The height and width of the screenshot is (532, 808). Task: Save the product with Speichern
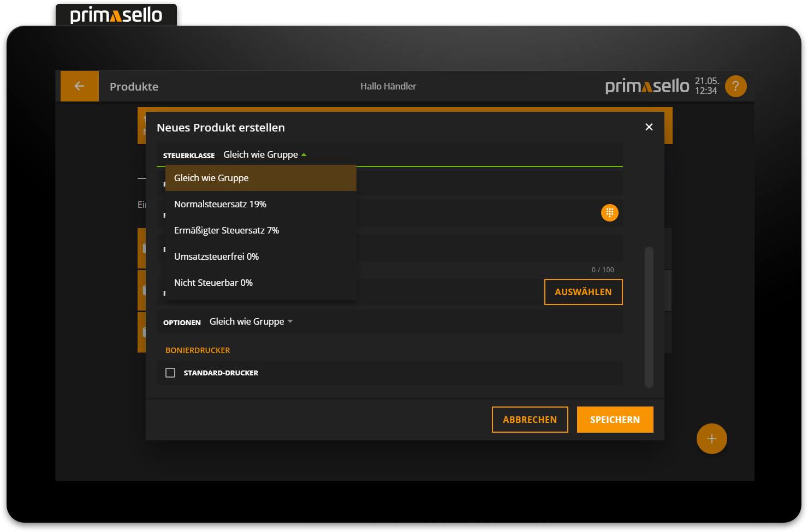click(615, 420)
